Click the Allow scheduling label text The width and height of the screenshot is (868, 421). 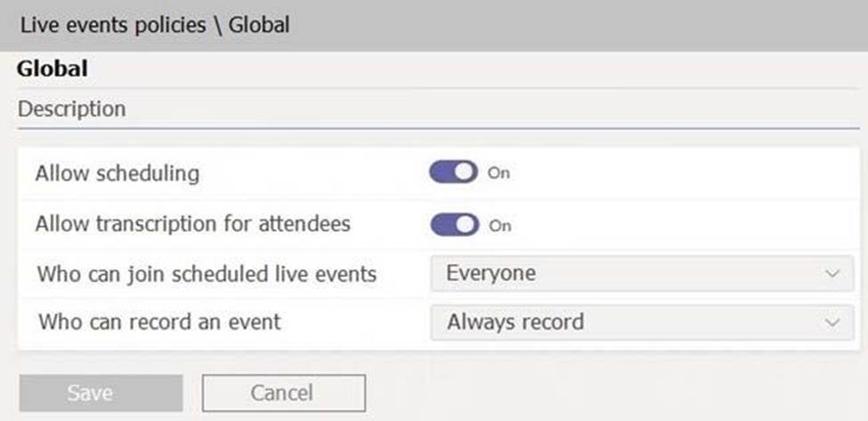click(118, 173)
